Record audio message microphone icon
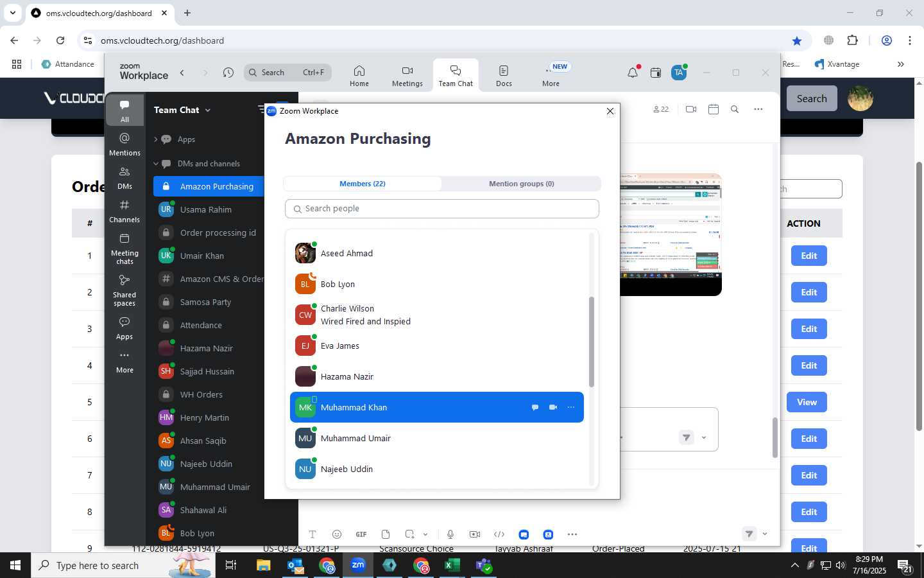924x578 pixels. point(450,534)
